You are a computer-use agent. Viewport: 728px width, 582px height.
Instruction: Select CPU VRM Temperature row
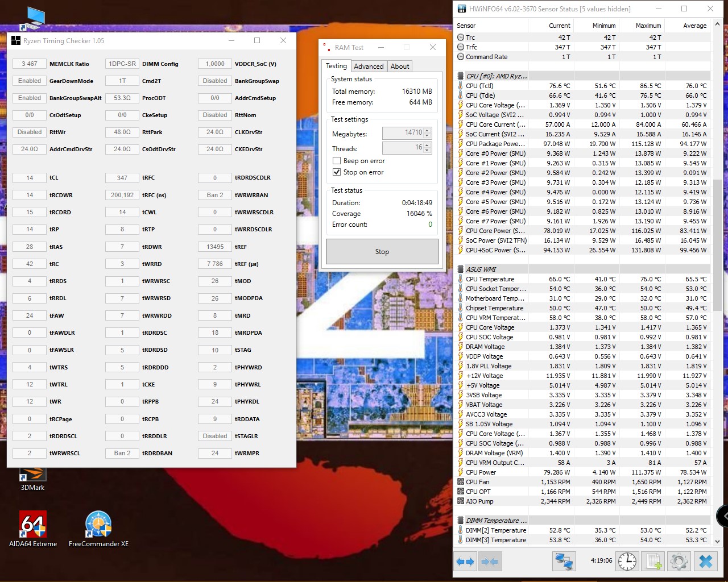pos(583,318)
